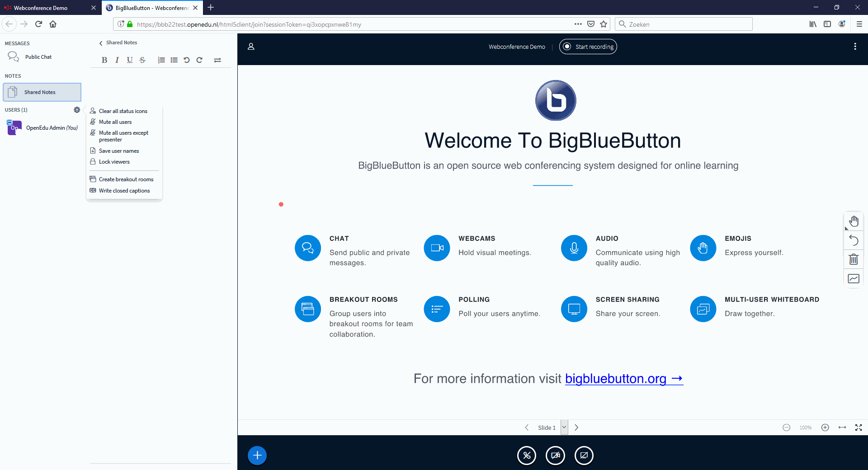
Task: Collapse Shared Notes panel with back chevron
Action: [101, 43]
